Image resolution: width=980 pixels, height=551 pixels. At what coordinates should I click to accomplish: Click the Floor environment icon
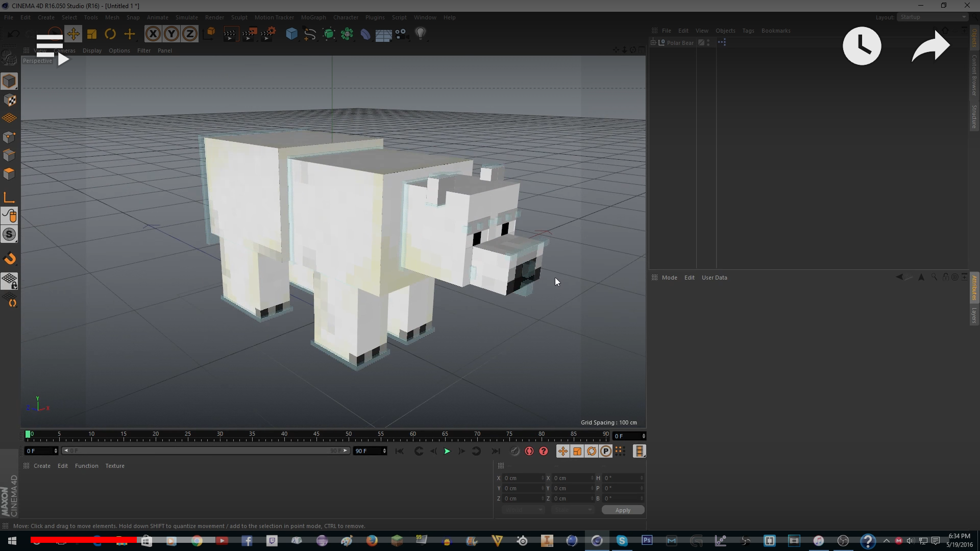(383, 35)
